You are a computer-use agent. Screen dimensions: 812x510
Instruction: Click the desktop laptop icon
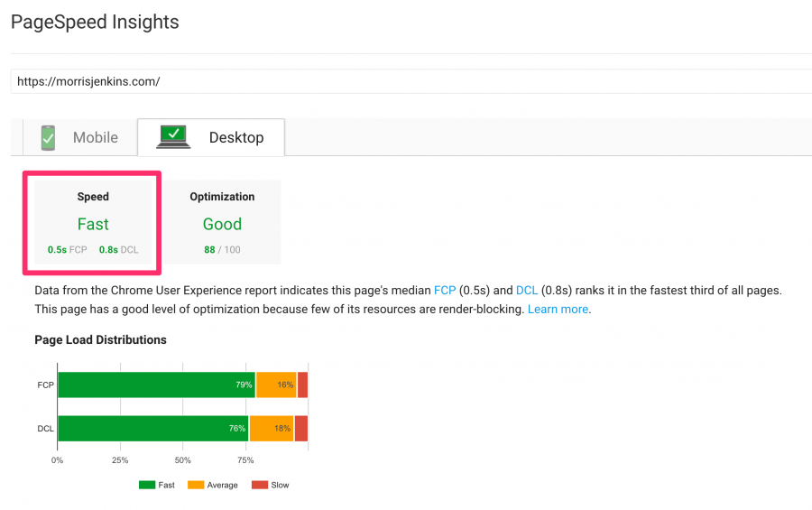click(x=173, y=136)
